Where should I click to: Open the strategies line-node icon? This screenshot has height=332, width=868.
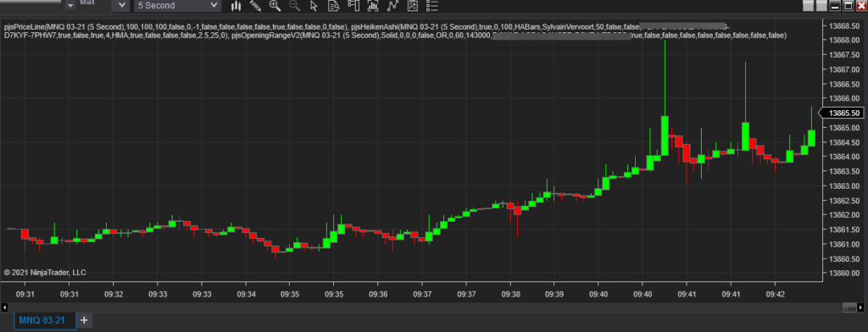392,6
